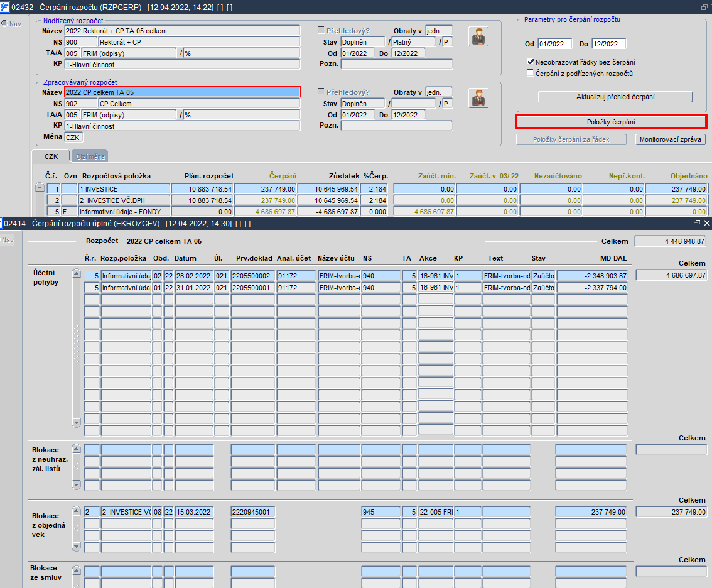Click Celkem field showing -4 448 948.87

click(x=670, y=241)
